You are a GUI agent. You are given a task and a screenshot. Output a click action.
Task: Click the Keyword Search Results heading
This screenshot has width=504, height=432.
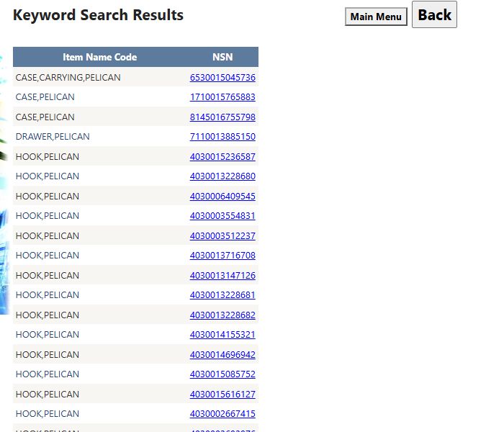(98, 15)
